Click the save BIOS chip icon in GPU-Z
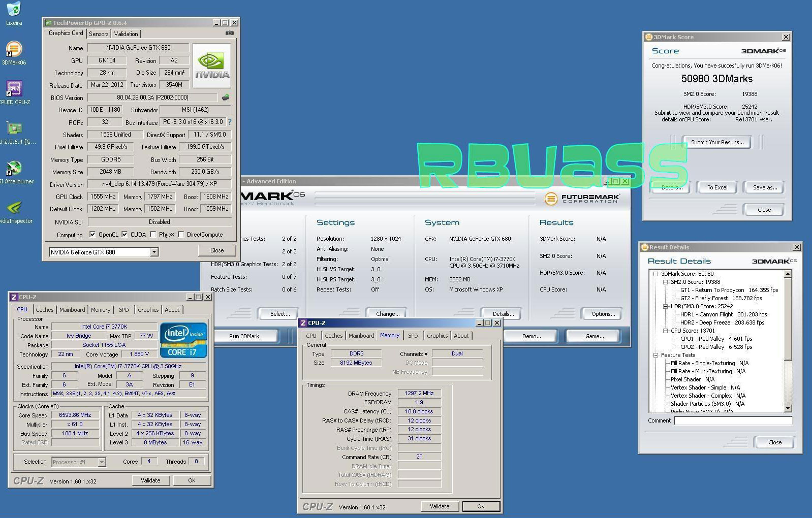The height and width of the screenshot is (518, 812). 226,97
